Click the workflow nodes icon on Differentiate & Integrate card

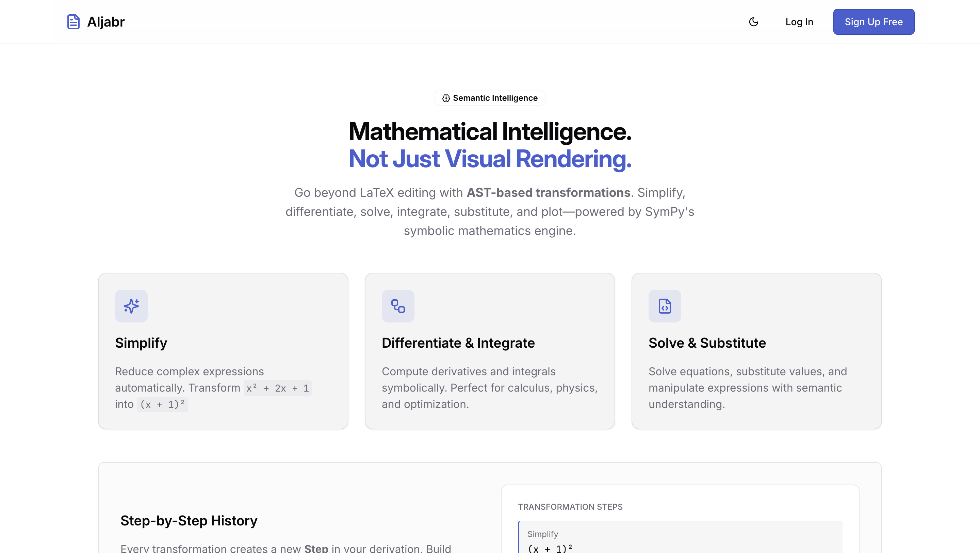(398, 306)
